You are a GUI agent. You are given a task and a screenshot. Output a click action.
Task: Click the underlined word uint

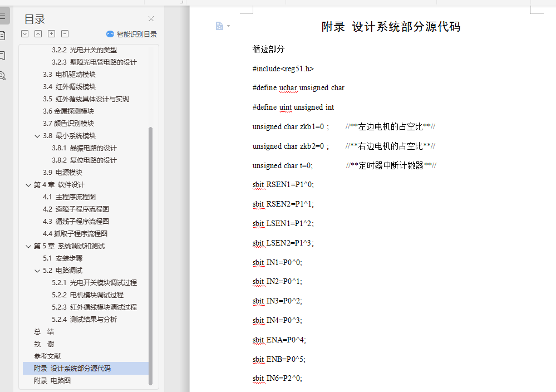286,107
